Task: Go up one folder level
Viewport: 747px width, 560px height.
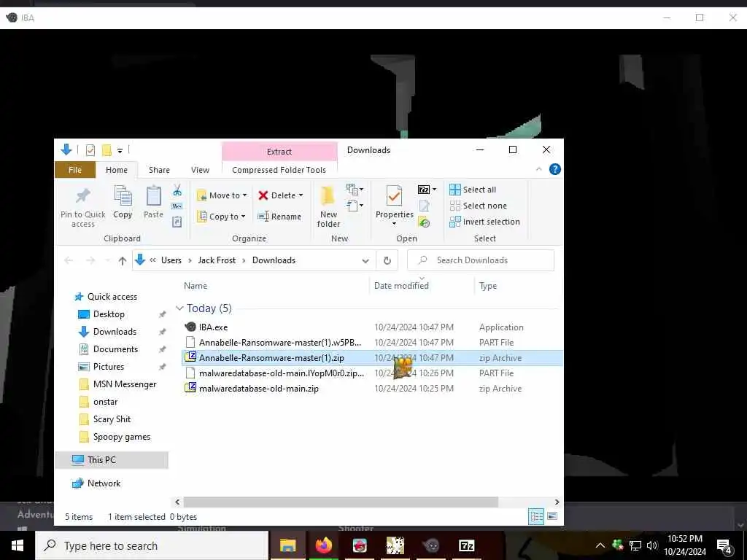Action: click(123, 260)
